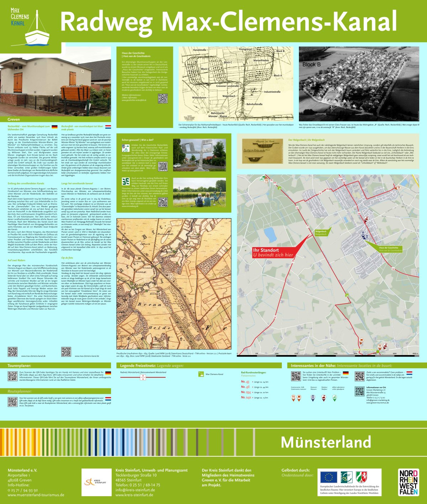Open the www.muensterland-tourismus.de link

pos(36,495)
